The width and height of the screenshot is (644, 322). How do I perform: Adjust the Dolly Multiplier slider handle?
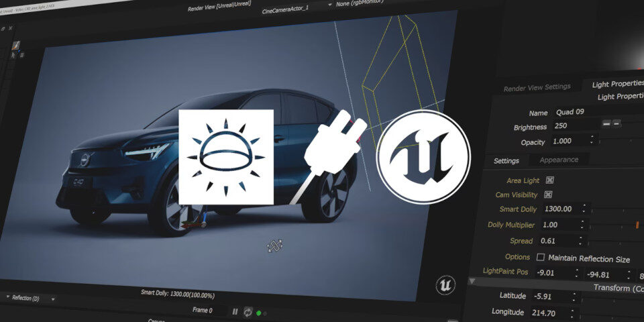coord(637,225)
